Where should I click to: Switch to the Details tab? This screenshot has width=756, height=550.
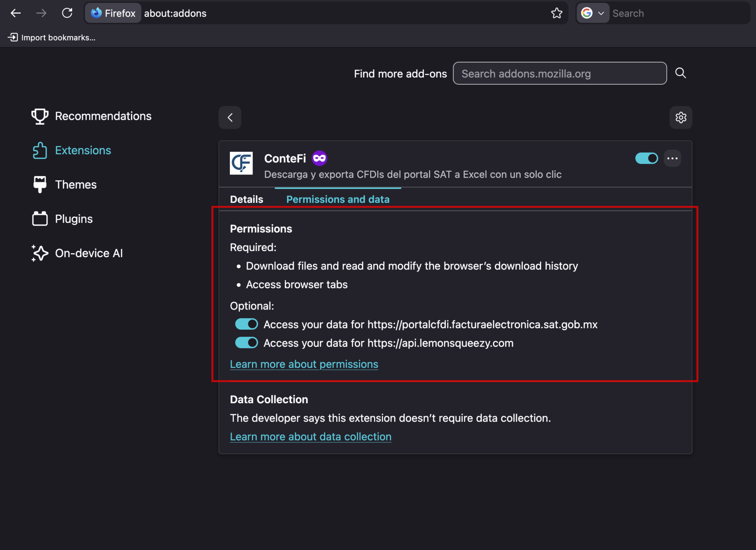coord(246,199)
